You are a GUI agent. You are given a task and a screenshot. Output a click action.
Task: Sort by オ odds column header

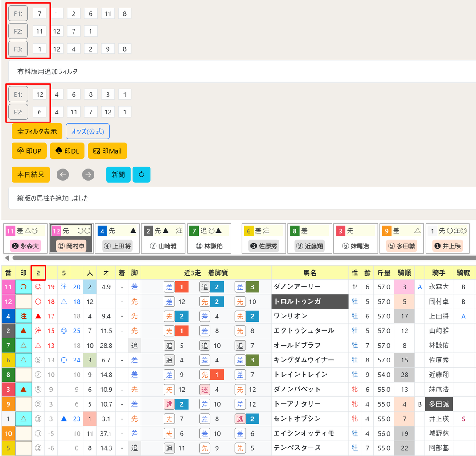click(106, 273)
